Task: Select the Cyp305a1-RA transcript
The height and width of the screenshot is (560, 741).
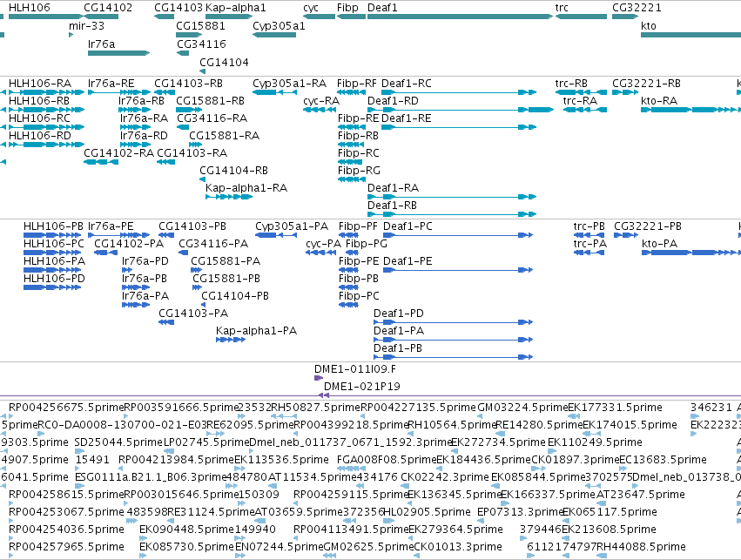Action: click(x=274, y=92)
